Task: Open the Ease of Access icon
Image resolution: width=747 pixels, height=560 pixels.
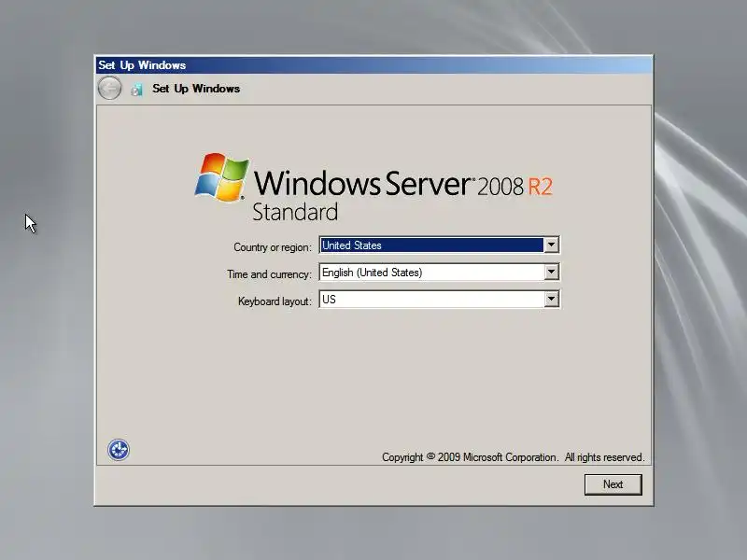Action: [119, 450]
